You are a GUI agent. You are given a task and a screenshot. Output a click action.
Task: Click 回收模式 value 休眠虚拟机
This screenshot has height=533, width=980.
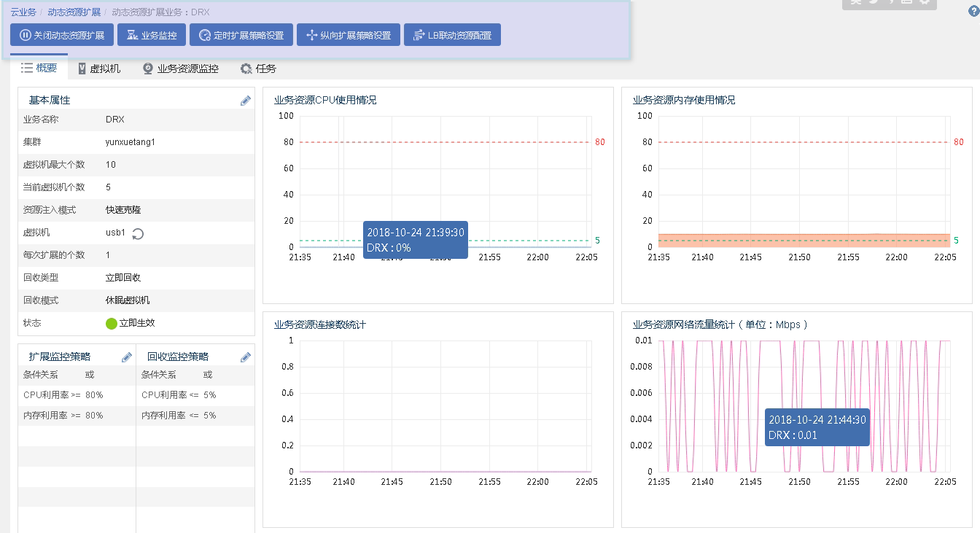128,300
